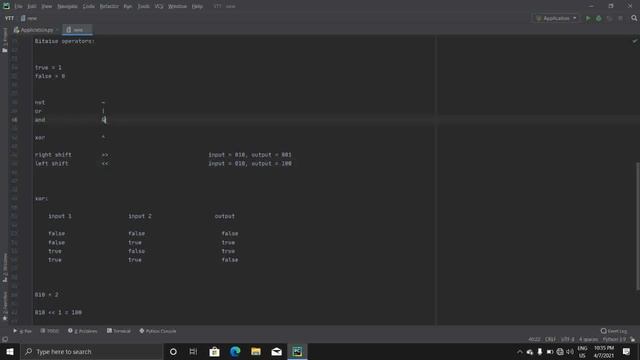Click the Stop icon in the toolbar
Image resolution: width=640 pixels, height=360 pixels.
tap(620, 18)
